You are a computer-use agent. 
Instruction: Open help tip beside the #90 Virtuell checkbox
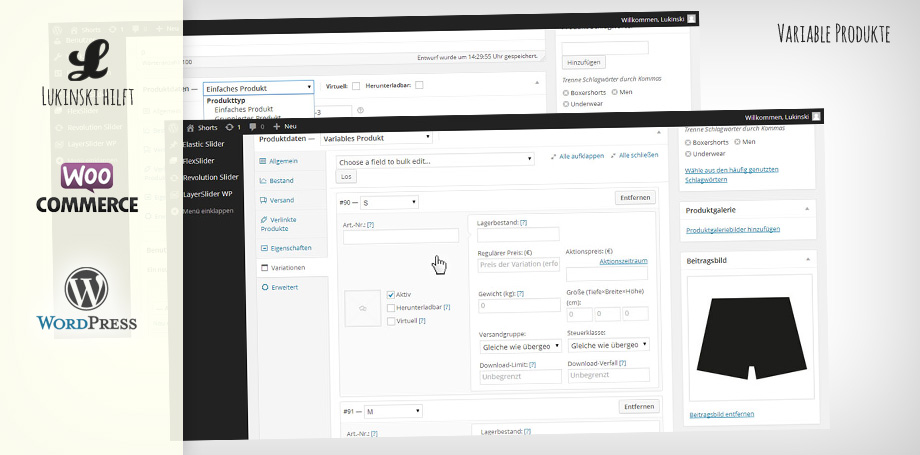point(422,321)
